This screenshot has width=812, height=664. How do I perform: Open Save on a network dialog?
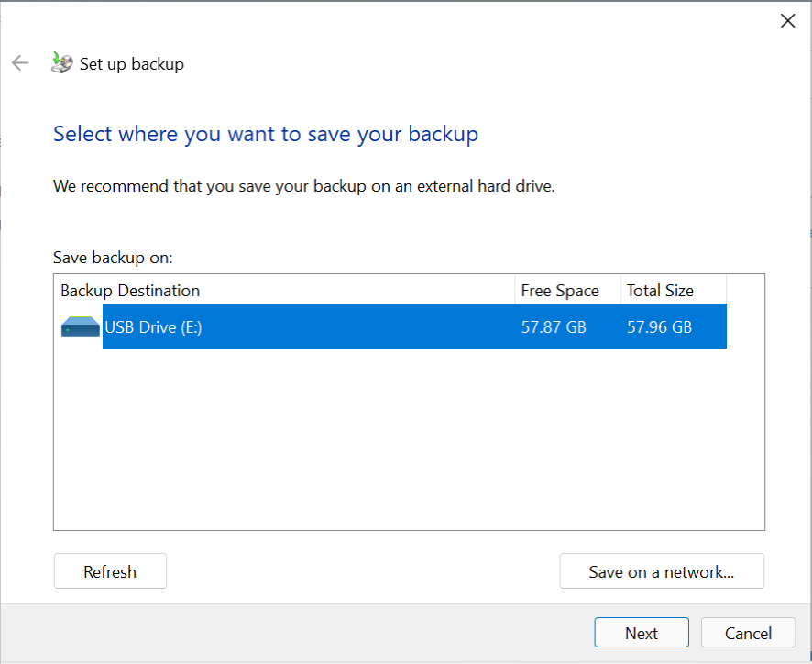point(662,570)
